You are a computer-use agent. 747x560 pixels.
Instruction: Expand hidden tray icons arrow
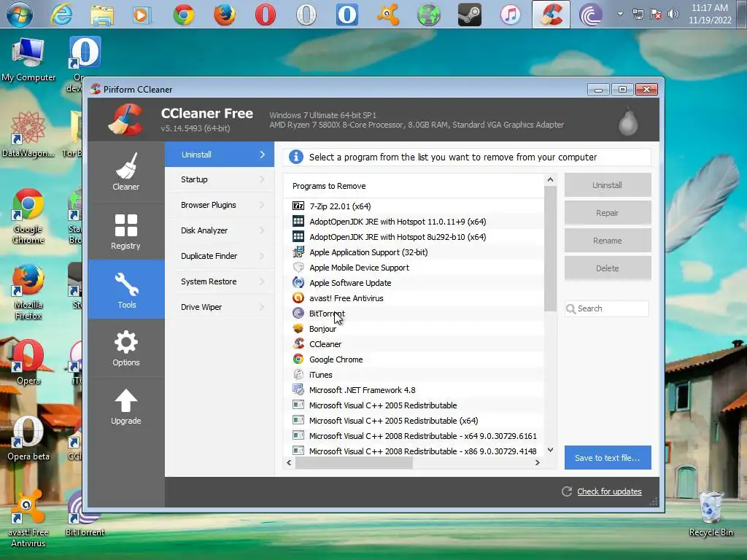(x=620, y=15)
